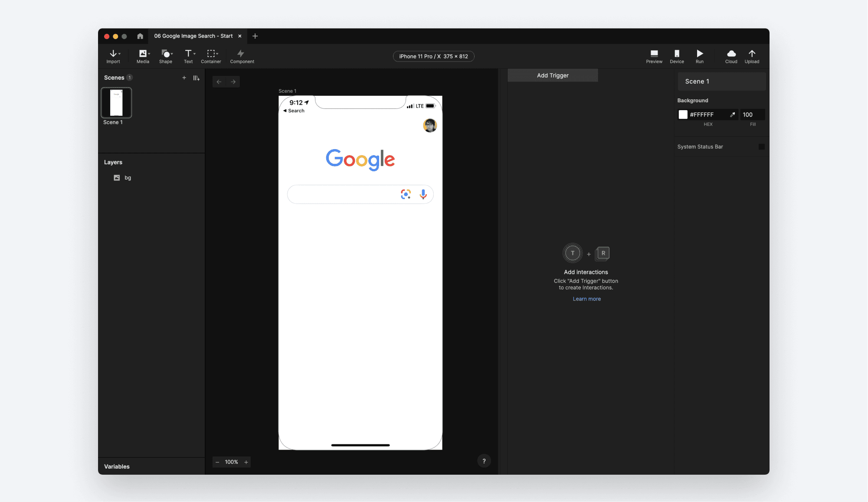Screen dimensions: 868x502
Task: Click the 100% zoom level
Action: [231, 462]
